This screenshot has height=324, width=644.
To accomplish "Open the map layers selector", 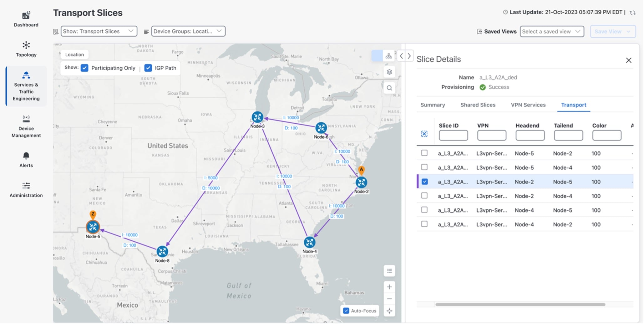I will [389, 72].
